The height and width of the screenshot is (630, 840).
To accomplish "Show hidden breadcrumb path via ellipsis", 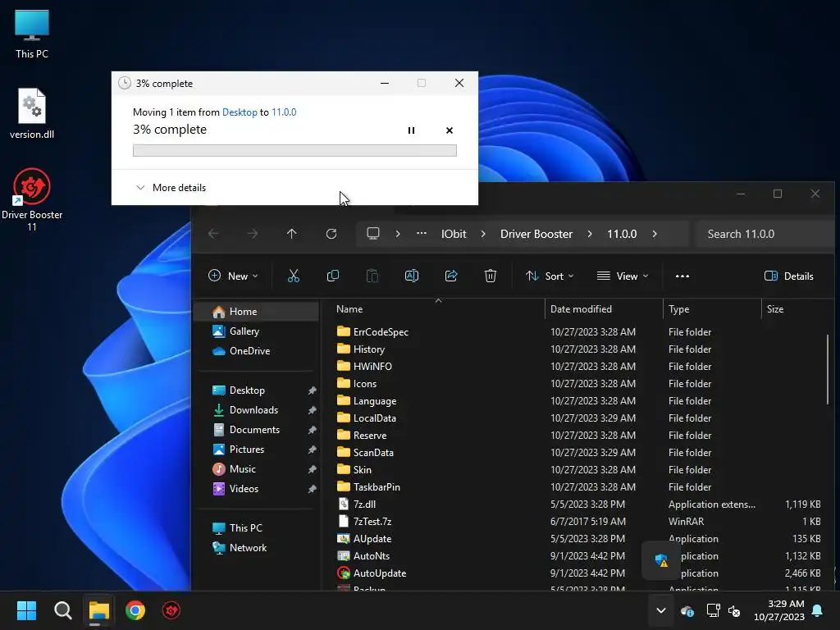I will click(x=422, y=233).
